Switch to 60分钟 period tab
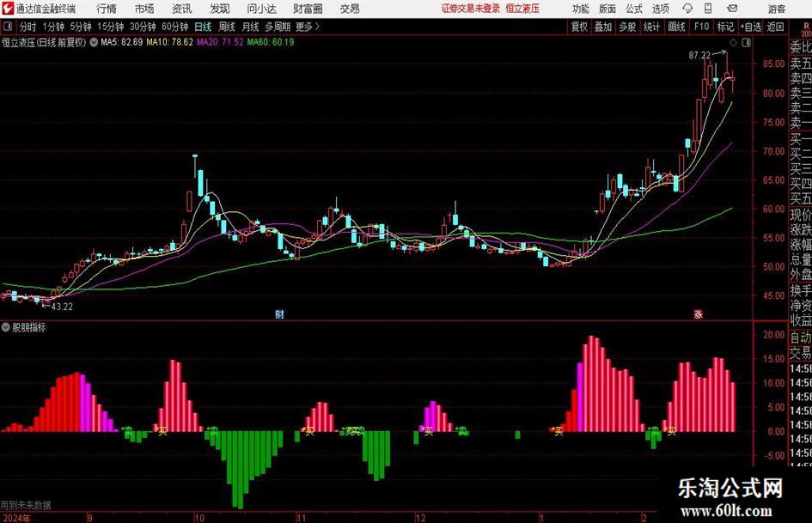Image resolution: width=812 pixels, height=523 pixels. (x=175, y=27)
